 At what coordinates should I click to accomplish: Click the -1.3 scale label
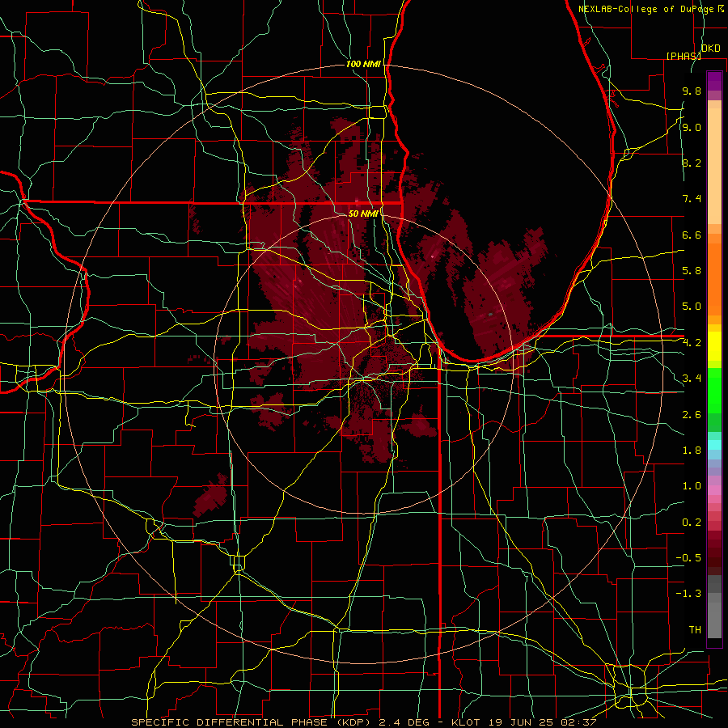(x=688, y=594)
